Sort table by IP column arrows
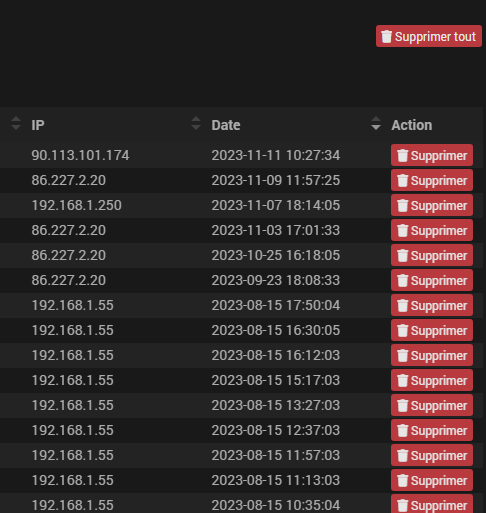486x513 pixels. [16, 123]
